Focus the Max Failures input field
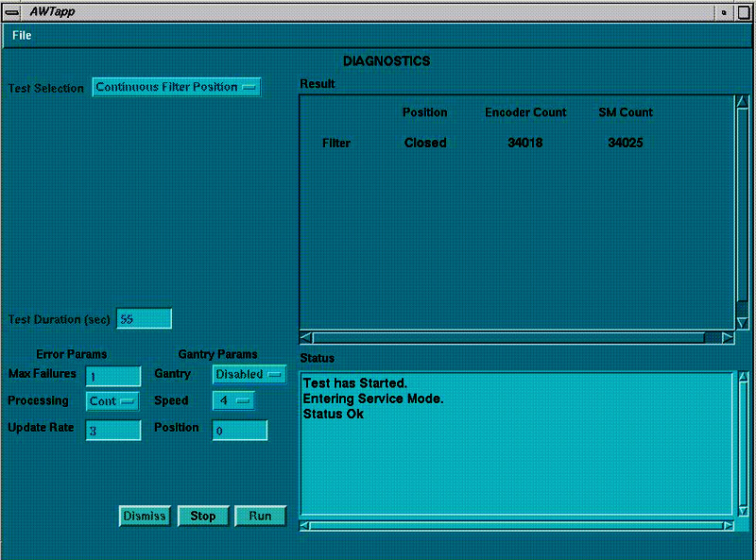 (x=112, y=376)
